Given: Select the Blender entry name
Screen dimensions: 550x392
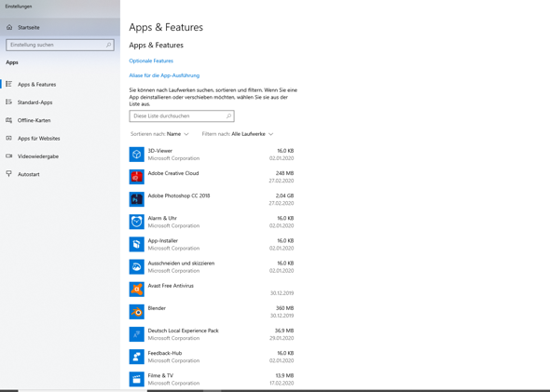Looking at the screenshot, I should pyautogui.click(x=157, y=308).
